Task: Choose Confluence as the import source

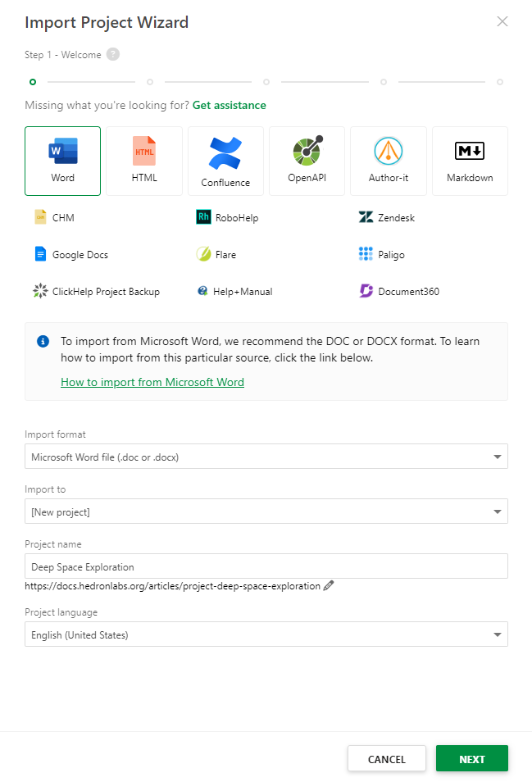Action: coord(225,161)
